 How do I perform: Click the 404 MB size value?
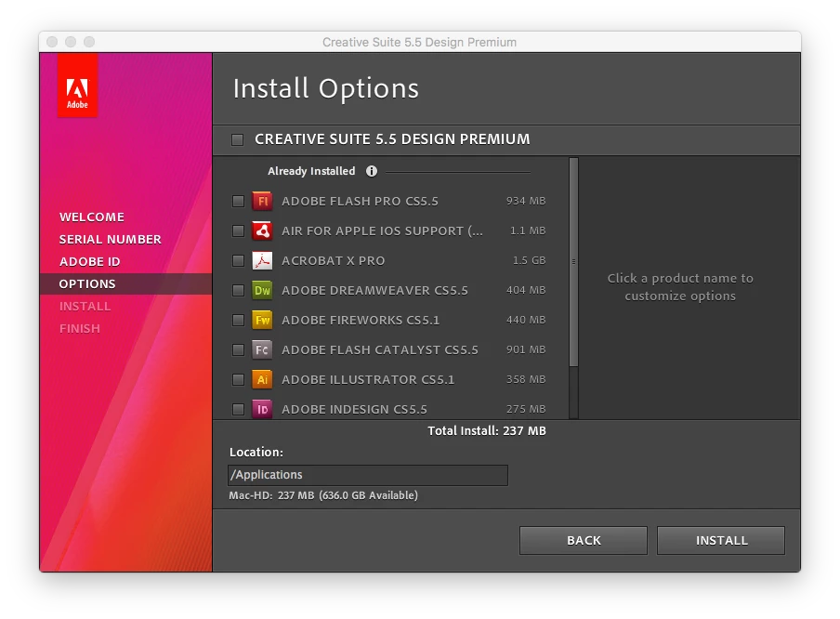point(526,291)
